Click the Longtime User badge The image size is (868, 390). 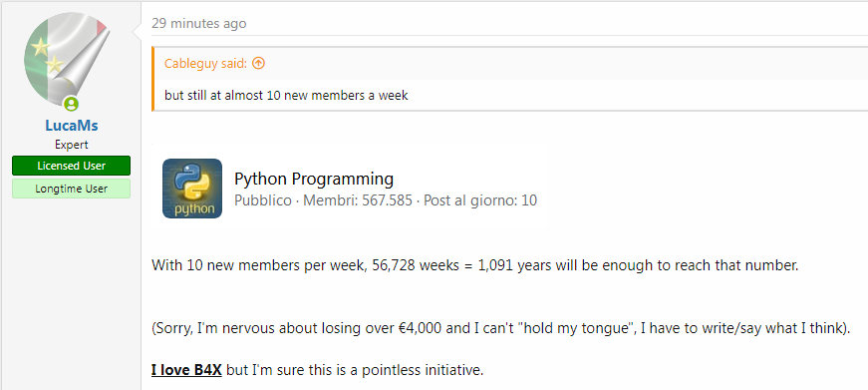tap(72, 189)
